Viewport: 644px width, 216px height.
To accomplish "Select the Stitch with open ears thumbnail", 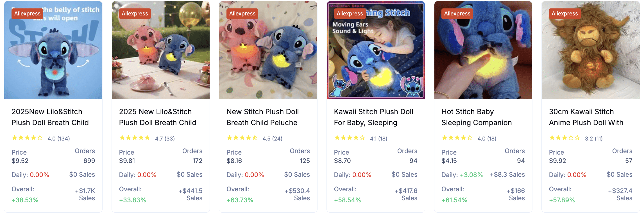I will click(x=53, y=50).
